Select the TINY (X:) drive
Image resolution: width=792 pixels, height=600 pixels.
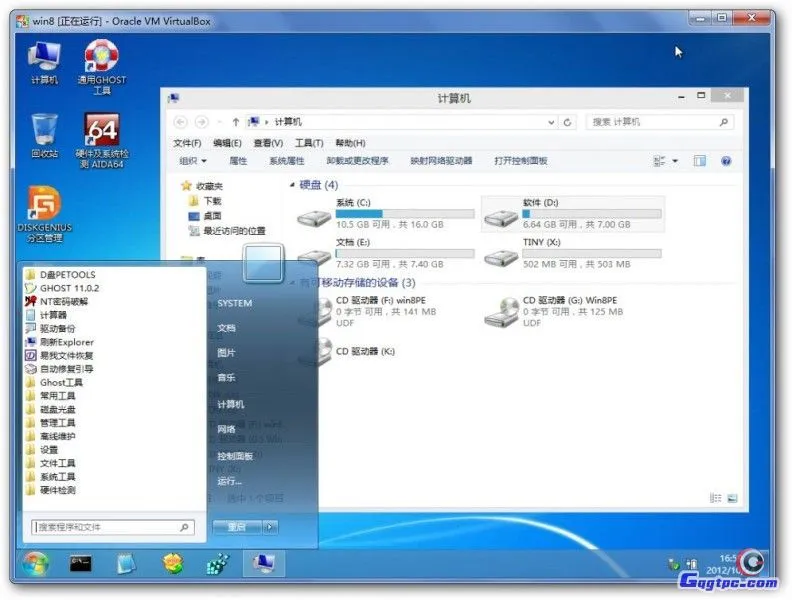point(572,253)
